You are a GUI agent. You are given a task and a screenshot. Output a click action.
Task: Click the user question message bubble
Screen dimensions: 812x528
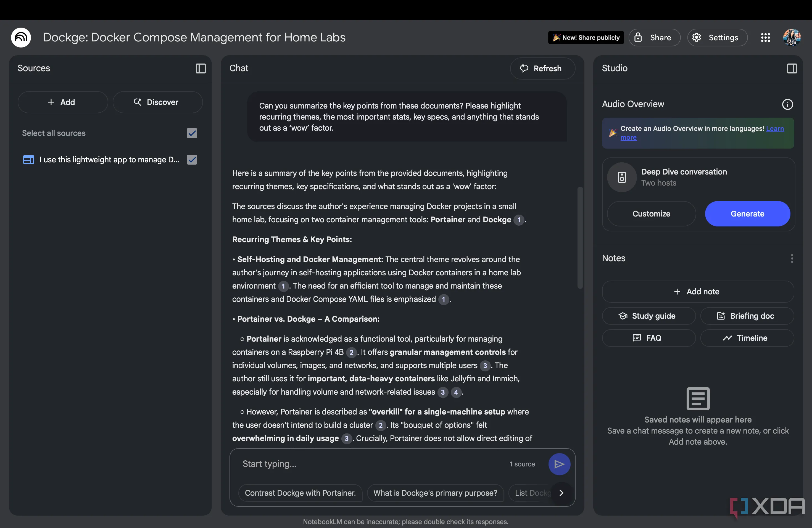tap(407, 117)
